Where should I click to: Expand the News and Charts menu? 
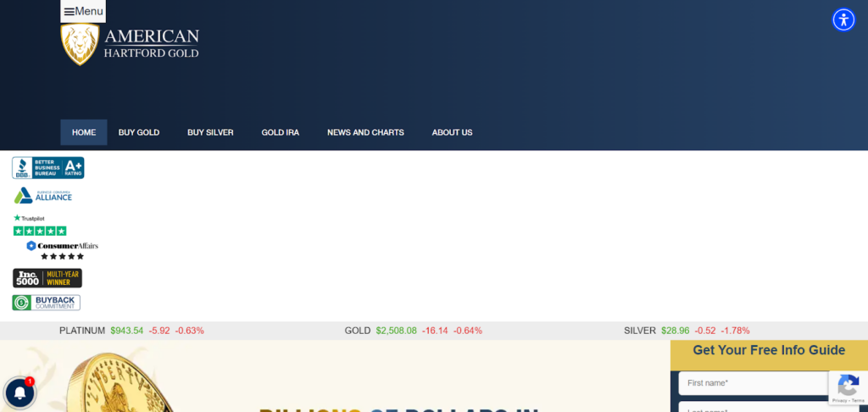coord(365,132)
